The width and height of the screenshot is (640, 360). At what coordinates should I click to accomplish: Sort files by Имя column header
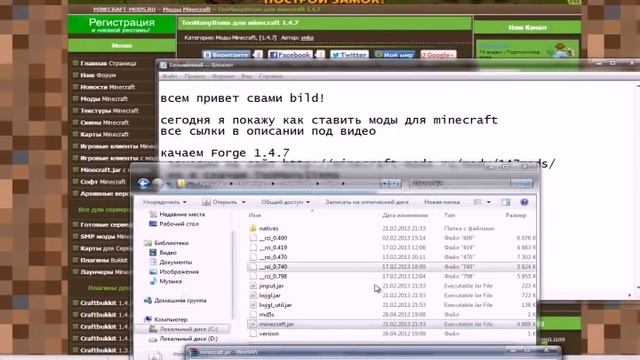pos(255,215)
